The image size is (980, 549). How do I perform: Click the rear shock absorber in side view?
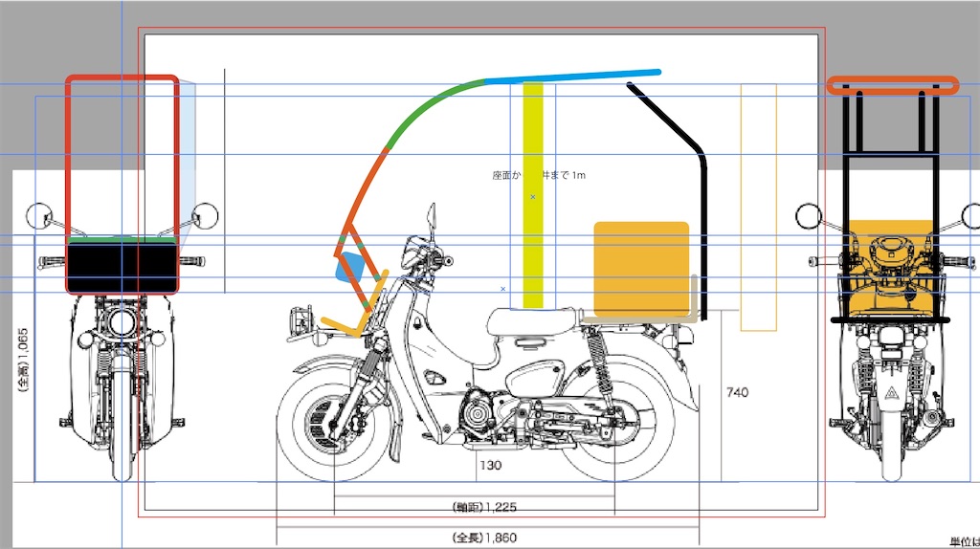click(x=599, y=362)
